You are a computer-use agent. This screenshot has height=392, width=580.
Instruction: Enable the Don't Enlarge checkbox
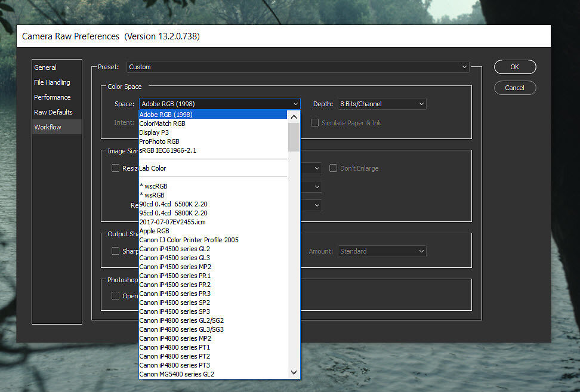point(334,168)
